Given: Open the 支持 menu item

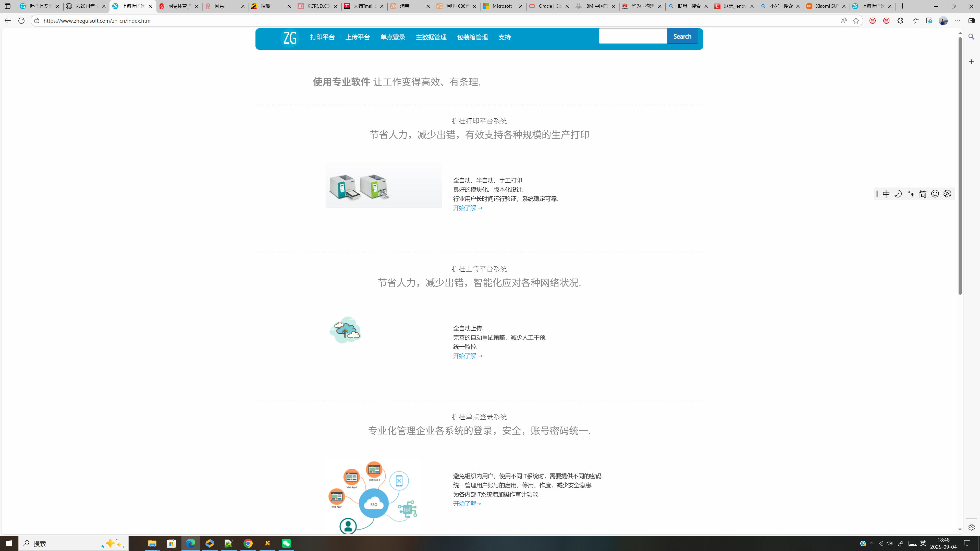Looking at the screenshot, I should (505, 37).
